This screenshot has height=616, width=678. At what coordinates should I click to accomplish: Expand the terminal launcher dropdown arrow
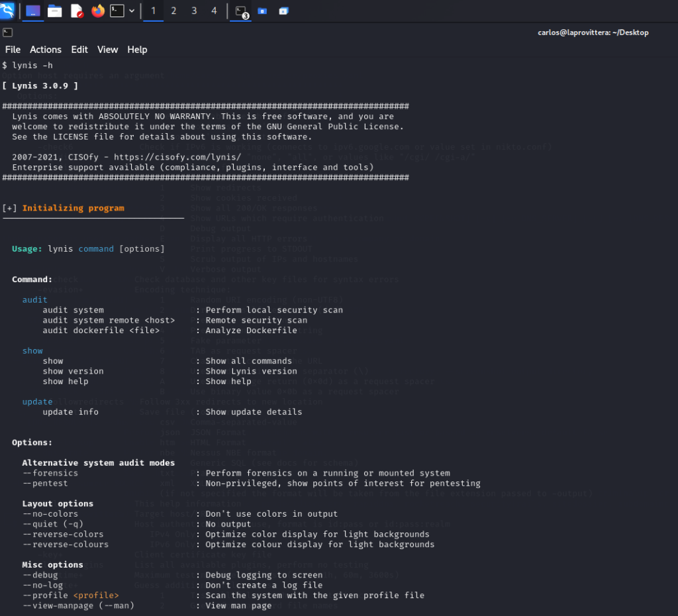(x=132, y=11)
